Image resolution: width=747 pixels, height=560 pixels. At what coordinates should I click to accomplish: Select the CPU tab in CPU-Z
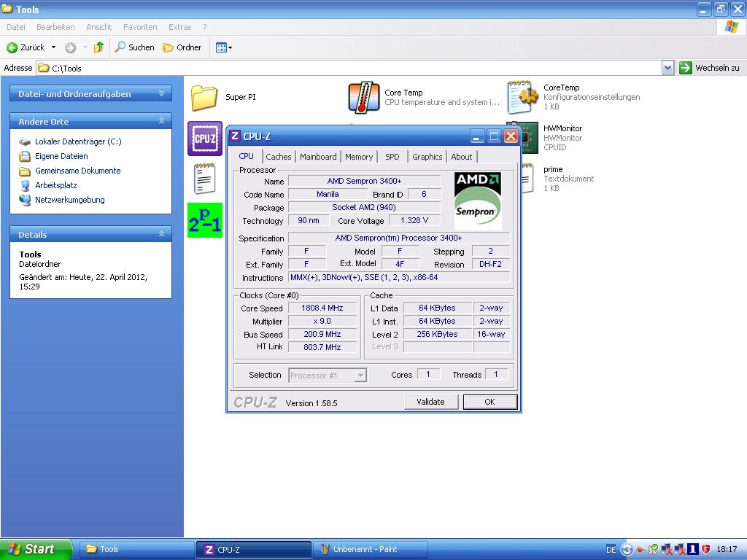click(x=247, y=156)
